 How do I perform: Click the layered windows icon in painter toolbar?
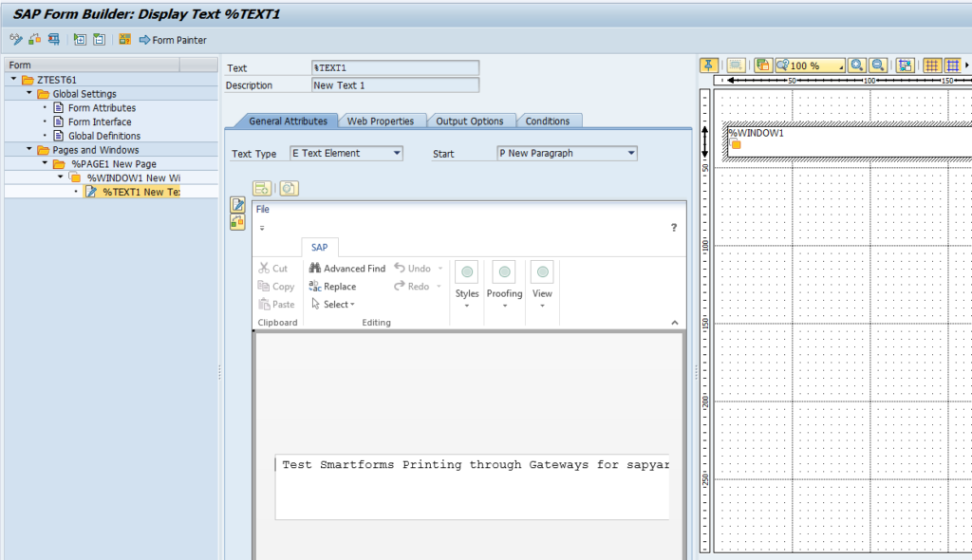tap(763, 65)
